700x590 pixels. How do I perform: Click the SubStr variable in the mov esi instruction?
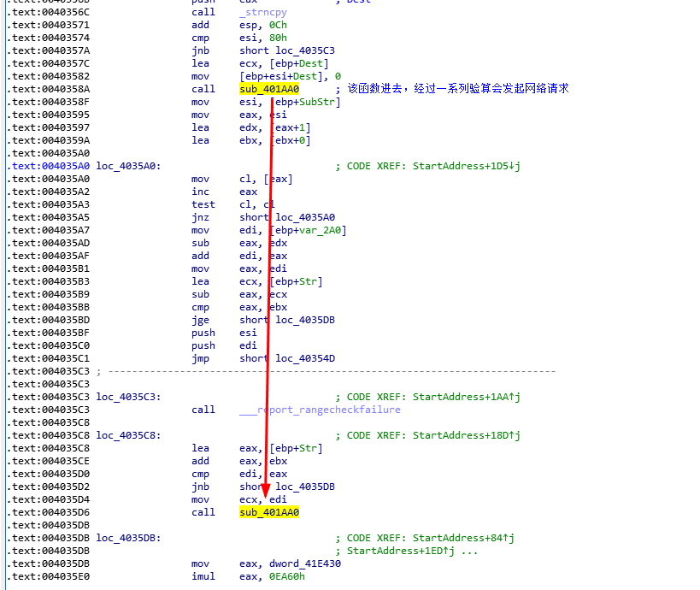click(316, 102)
